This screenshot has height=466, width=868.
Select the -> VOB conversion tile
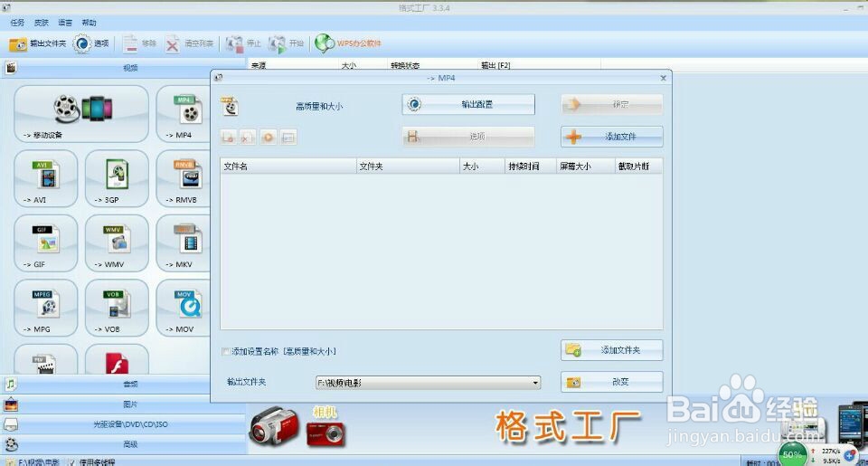(117, 308)
